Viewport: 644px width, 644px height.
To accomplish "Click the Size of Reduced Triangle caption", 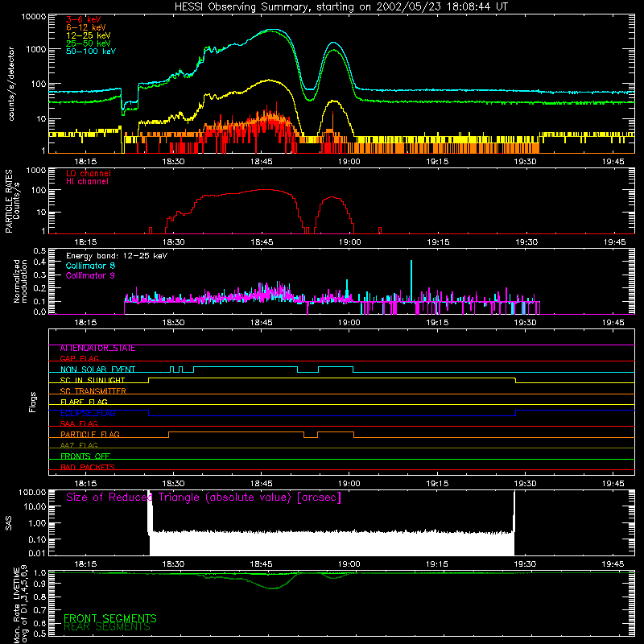I will [204, 497].
